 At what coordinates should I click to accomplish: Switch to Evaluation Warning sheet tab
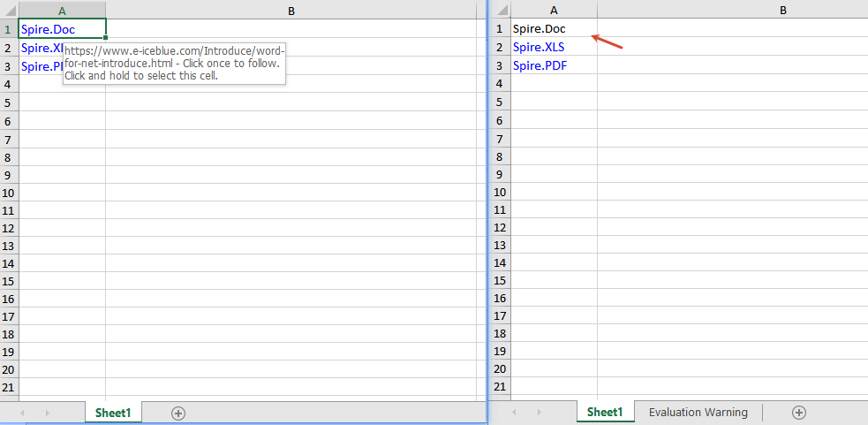698,413
